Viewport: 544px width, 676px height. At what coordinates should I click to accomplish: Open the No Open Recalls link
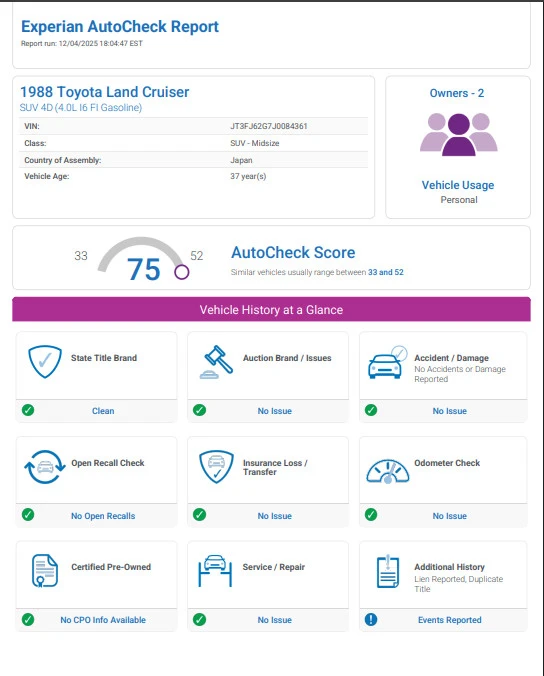point(103,516)
